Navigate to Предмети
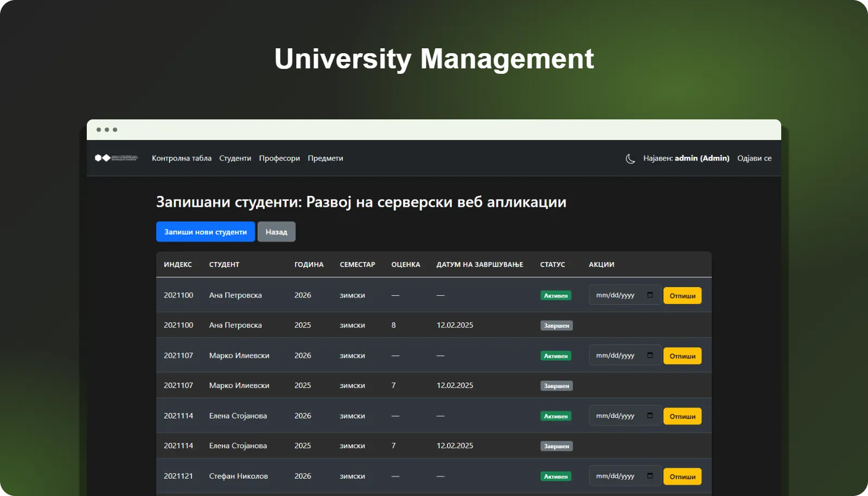The image size is (868, 496). (325, 158)
